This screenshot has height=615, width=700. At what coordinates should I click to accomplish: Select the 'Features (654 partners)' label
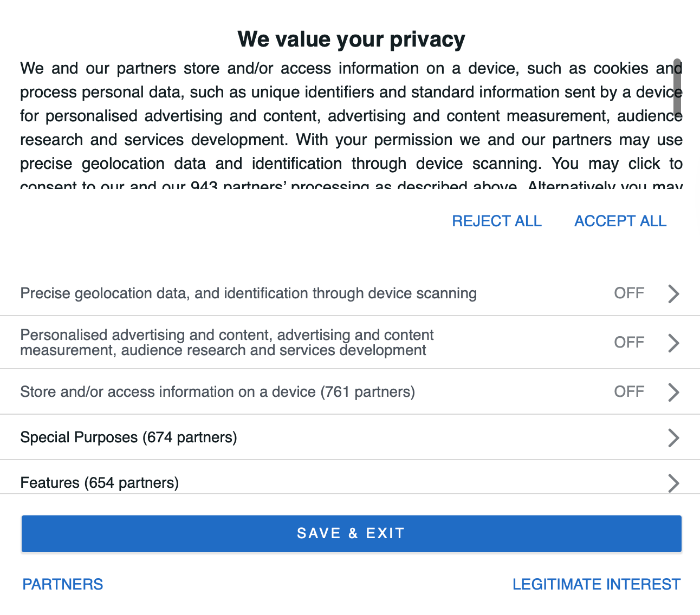coord(99,482)
